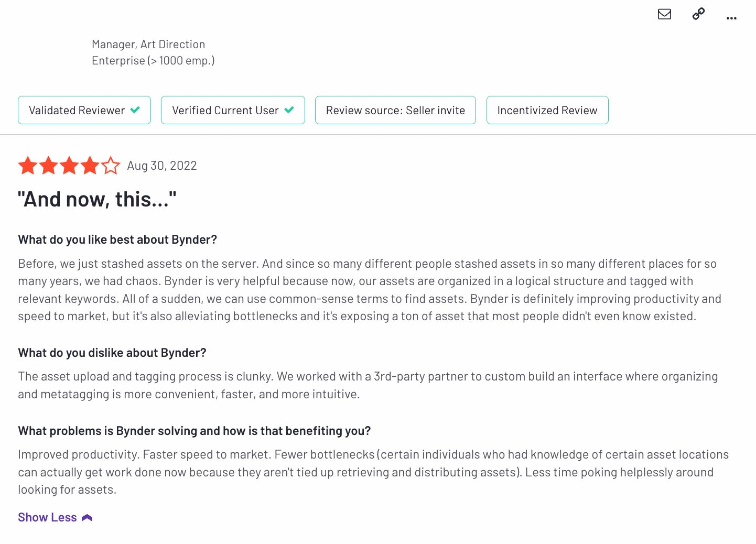Select the Verified Current User badge

coord(233,110)
